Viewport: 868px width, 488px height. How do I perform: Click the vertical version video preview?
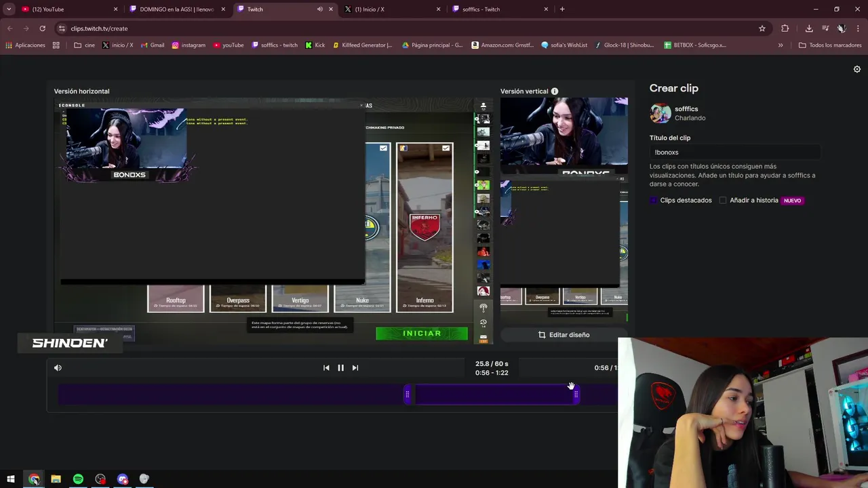coord(564,210)
